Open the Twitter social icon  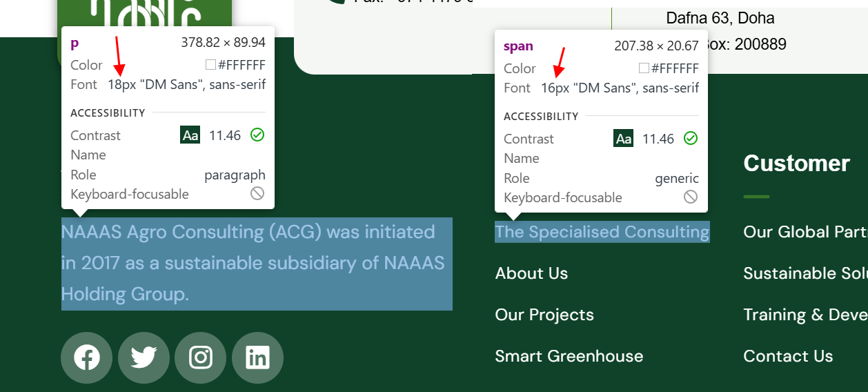[x=144, y=357]
